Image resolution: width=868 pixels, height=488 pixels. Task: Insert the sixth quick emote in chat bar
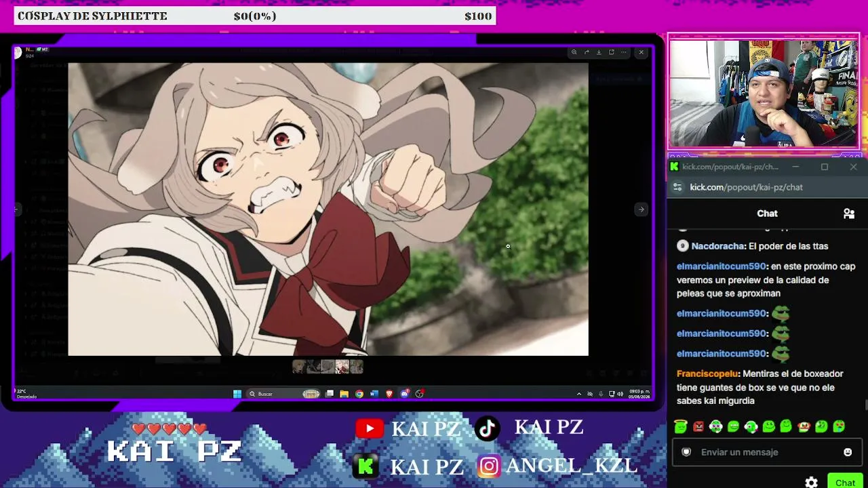pyautogui.click(x=768, y=426)
